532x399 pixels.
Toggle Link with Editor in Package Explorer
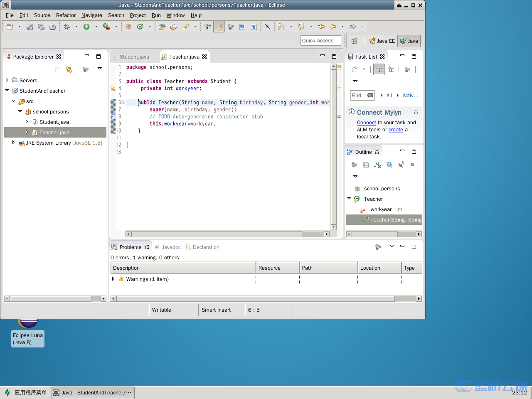point(69,69)
